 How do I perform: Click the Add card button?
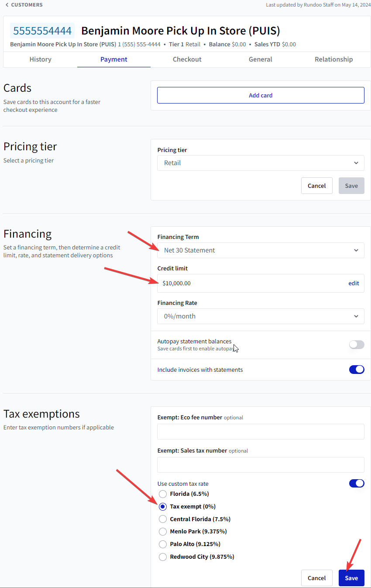[261, 95]
